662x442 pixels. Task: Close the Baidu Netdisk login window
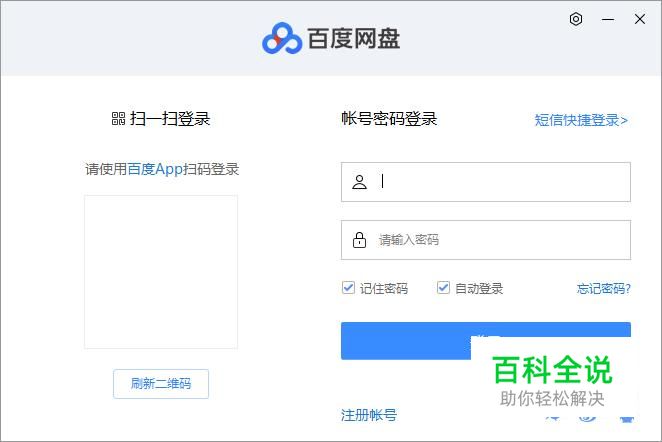coord(640,19)
